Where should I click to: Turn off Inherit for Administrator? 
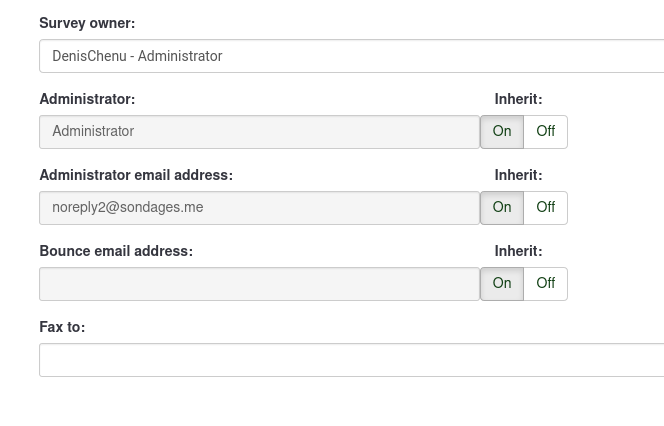click(x=545, y=131)
